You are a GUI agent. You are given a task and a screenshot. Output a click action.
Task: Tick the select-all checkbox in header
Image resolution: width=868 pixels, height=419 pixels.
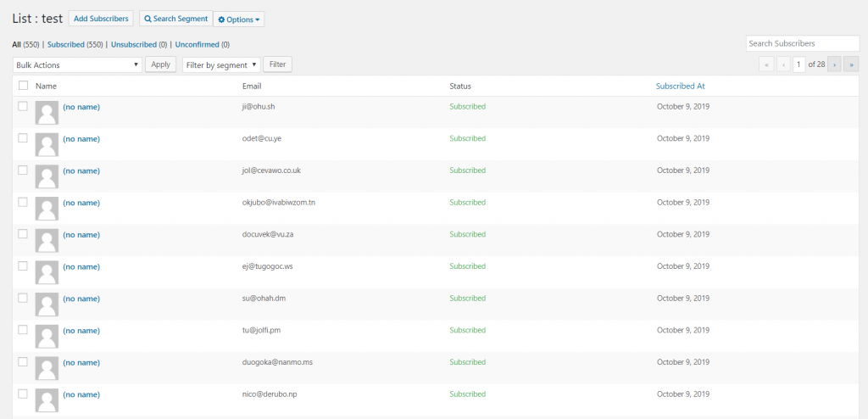(x=23, y=86)
